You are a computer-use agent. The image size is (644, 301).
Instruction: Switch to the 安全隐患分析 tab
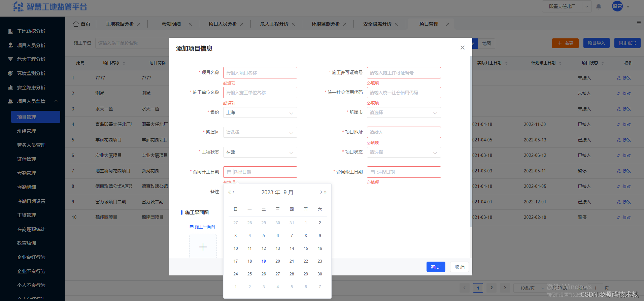(377, 24)
